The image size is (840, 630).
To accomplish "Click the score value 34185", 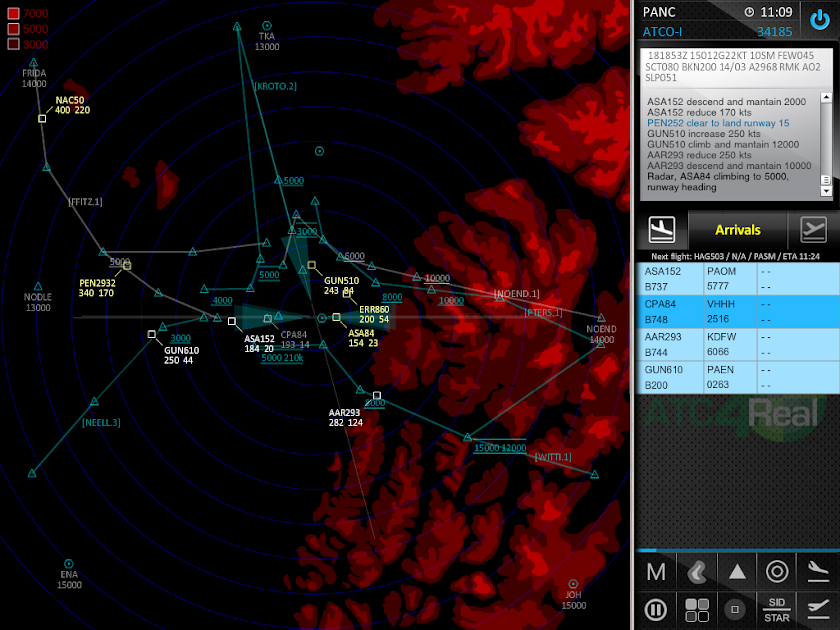I will tap(774, 32).
